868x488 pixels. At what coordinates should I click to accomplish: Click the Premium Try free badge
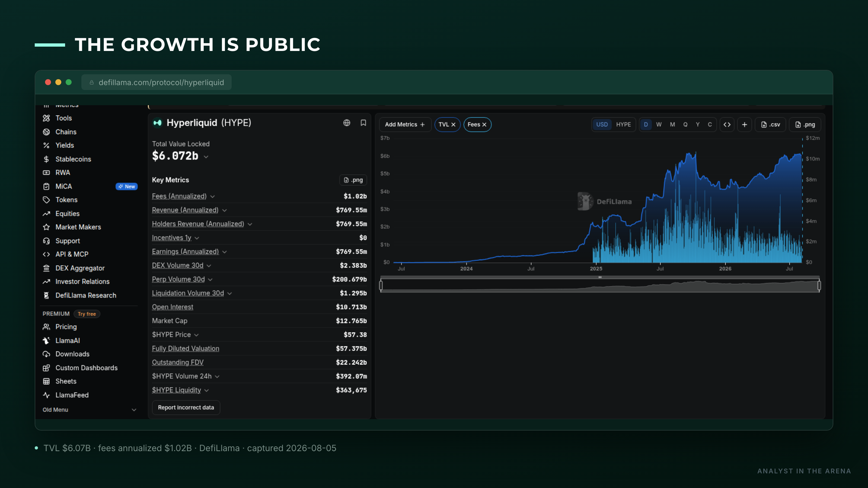(x=87, y=314)
